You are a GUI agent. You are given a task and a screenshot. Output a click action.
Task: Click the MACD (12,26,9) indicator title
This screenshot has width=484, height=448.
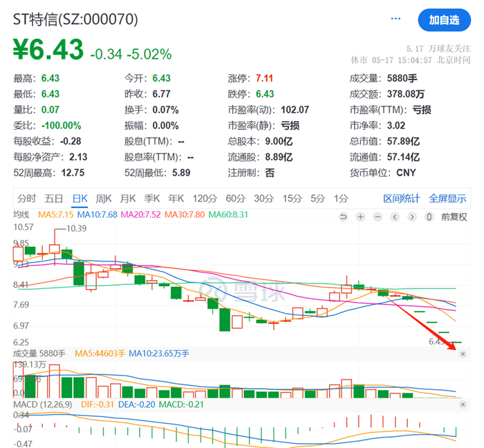pyautogui.click(x=43, y=404)
